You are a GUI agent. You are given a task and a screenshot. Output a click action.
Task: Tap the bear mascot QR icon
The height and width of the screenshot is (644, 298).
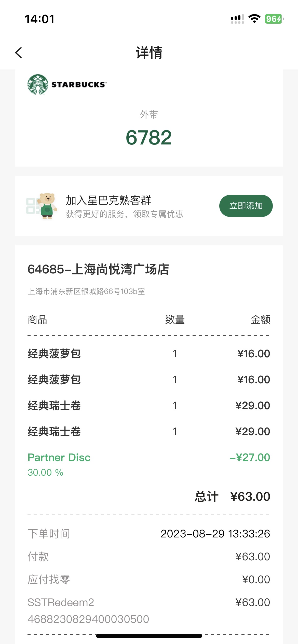pos(42,206)
